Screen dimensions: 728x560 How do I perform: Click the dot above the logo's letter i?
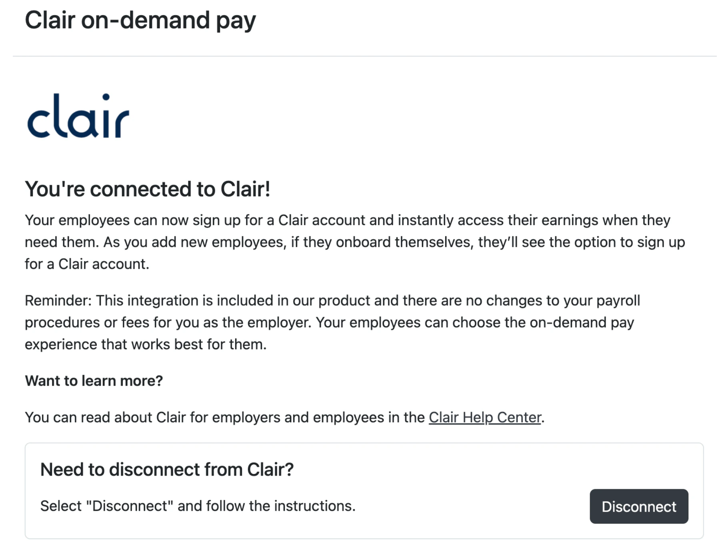pyautogui.click(x=106, y=97)
